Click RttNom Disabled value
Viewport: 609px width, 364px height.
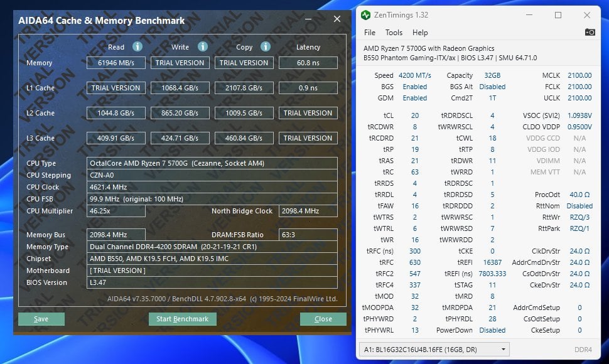[x=579, y=206]
